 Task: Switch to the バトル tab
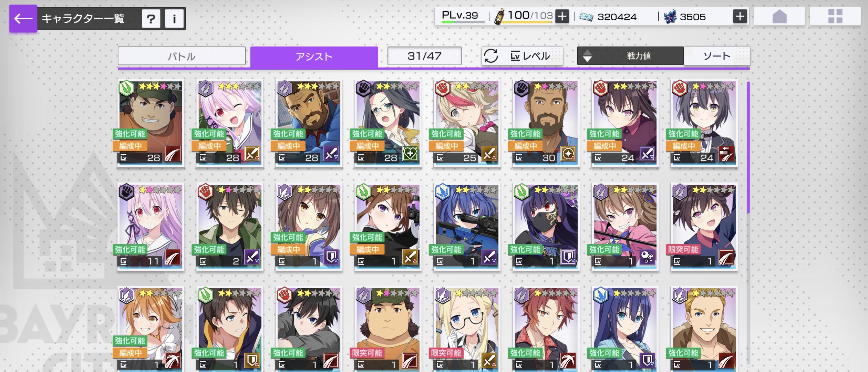point(182,56)
